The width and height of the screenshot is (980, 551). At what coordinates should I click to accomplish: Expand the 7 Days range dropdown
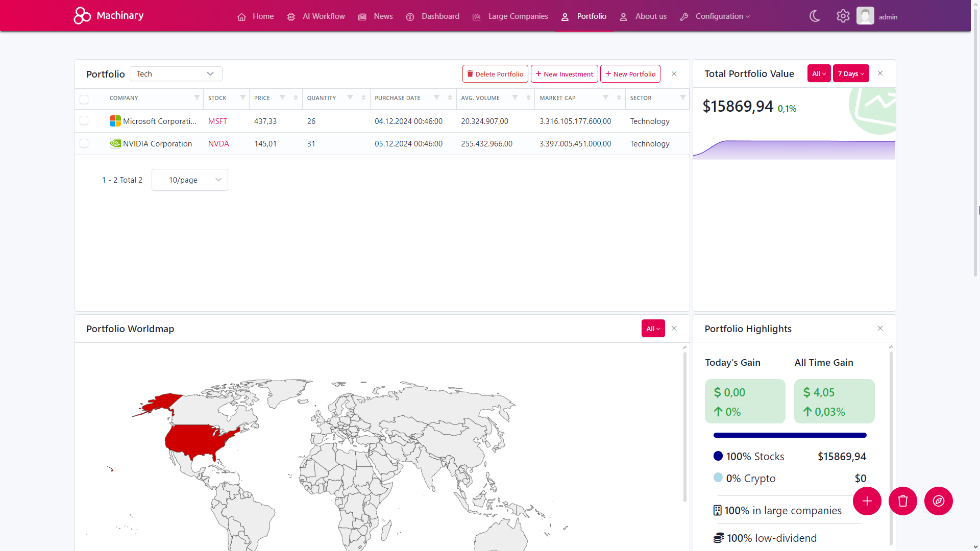(851, 74)
